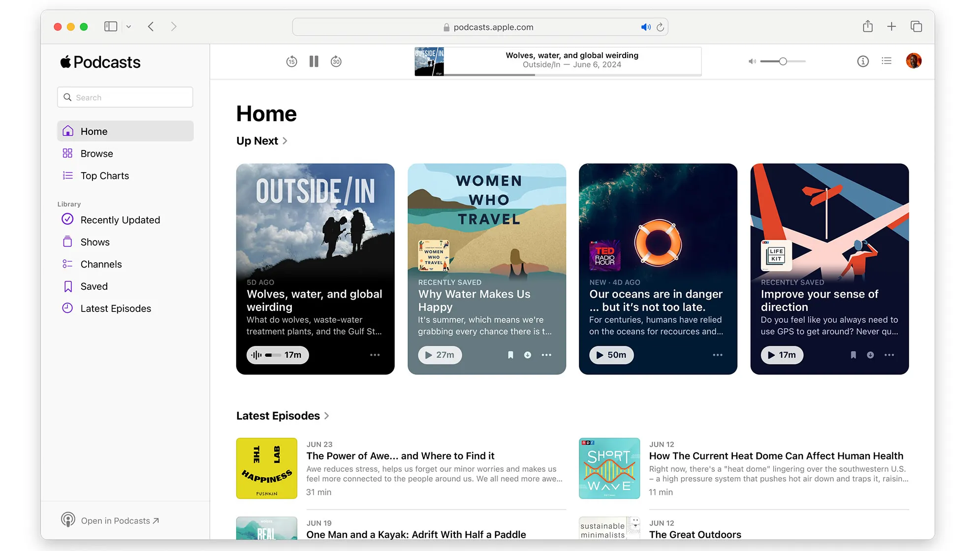
Task: Open The Happiness Lab episode thumbnail
Action: click(x=266, y=468)
